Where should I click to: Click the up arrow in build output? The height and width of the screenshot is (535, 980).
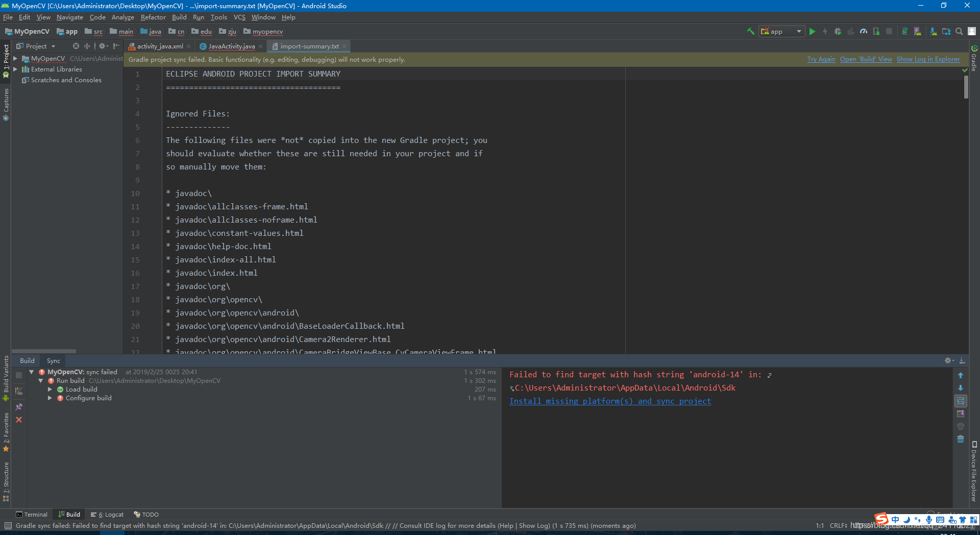point(961,375)
